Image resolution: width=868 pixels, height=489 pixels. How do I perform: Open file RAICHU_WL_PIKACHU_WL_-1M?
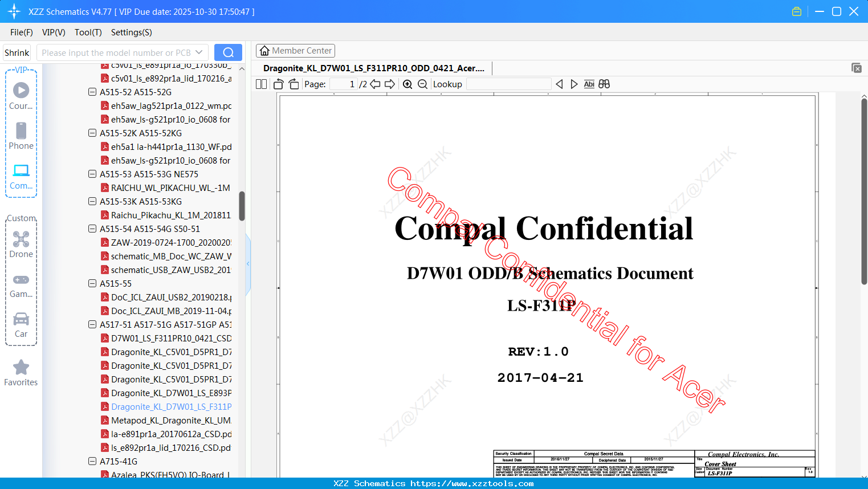[166, 188]
